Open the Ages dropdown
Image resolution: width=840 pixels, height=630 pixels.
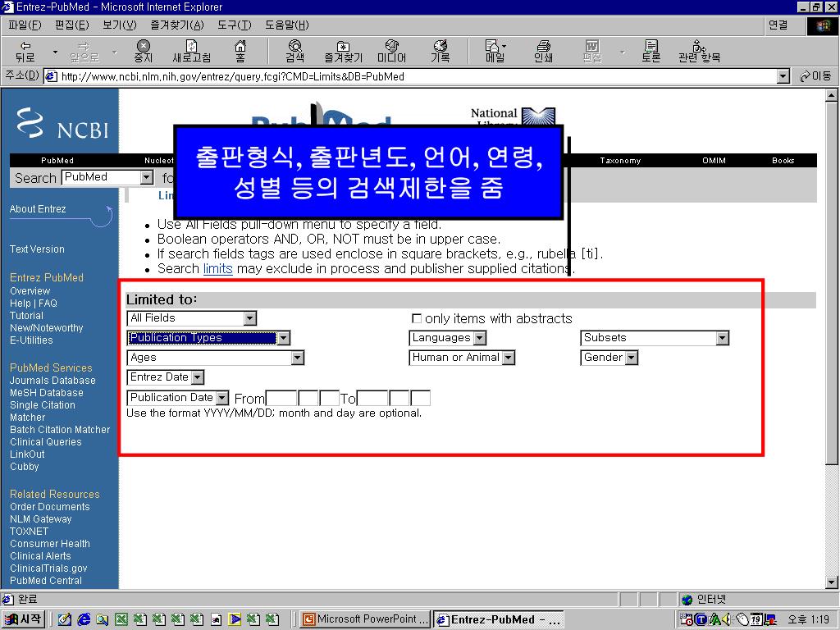point(216,358)
